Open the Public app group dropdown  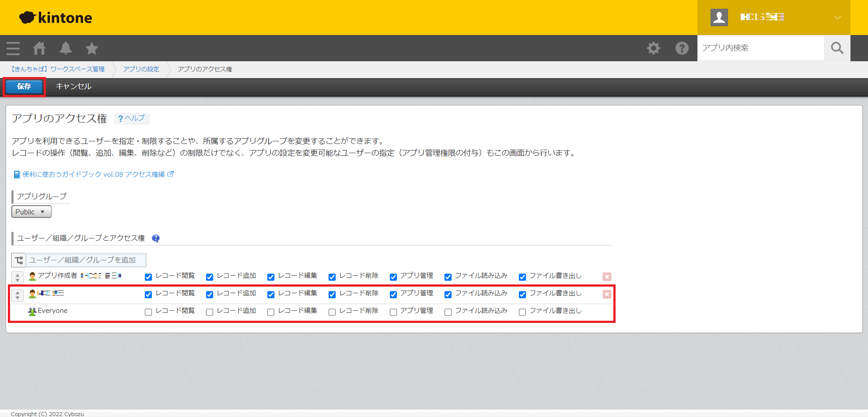click(31, 212)
